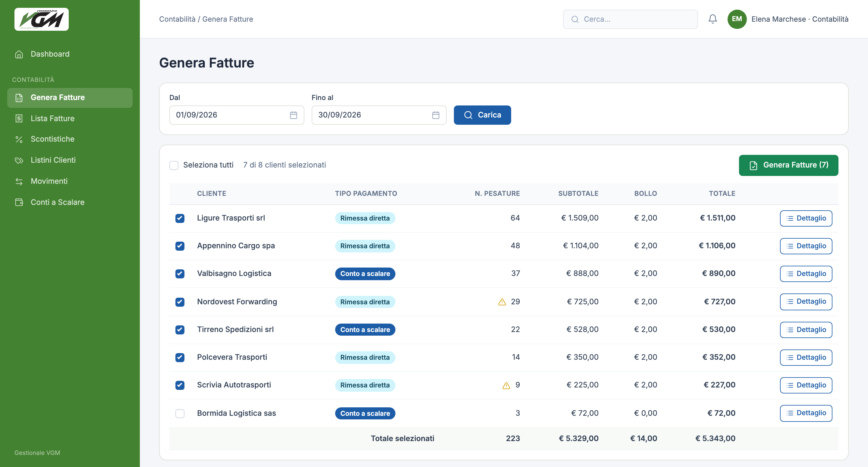The image size is (868, 467).
Task: Click the Dal date field 01/09/2026
Action: coord(237,115)
